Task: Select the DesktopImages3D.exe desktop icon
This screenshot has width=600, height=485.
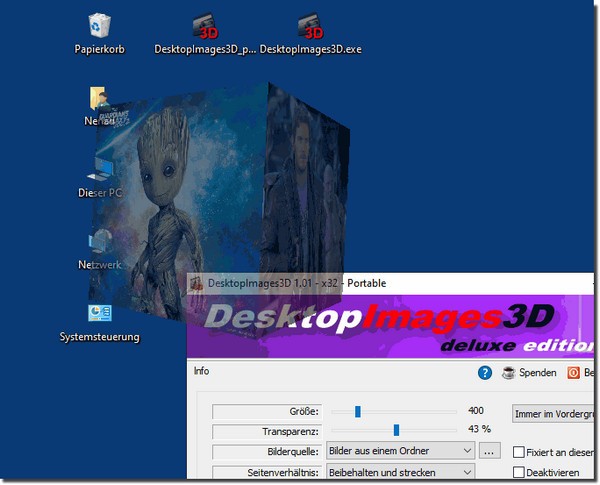Action: point(310,26)
